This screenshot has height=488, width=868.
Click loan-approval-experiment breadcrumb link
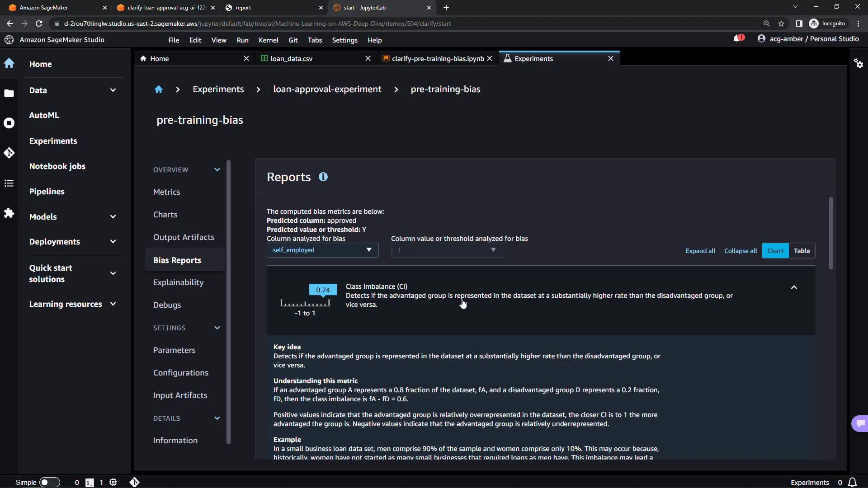[327, 89]
